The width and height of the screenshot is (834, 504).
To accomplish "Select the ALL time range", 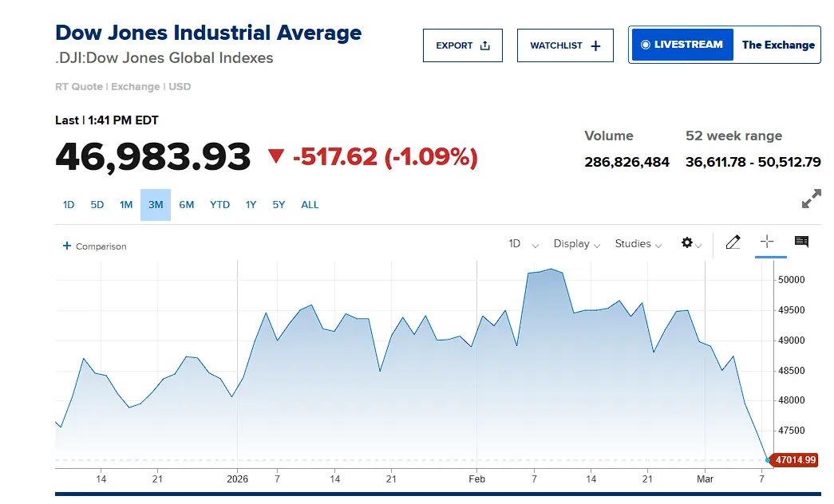I will click(310, 205).
